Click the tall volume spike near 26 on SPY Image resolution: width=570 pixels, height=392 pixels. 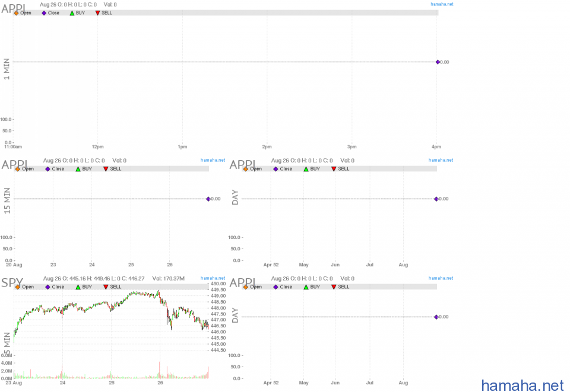coord(159,369)
